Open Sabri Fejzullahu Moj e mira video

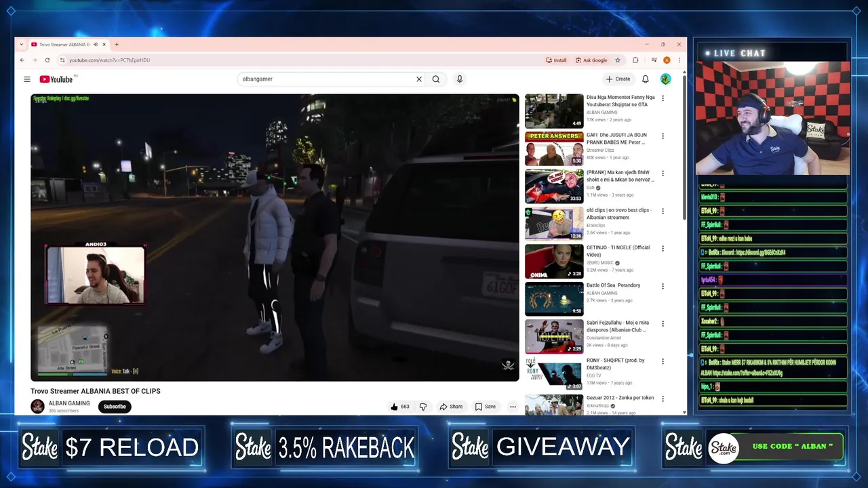[618, 327]
